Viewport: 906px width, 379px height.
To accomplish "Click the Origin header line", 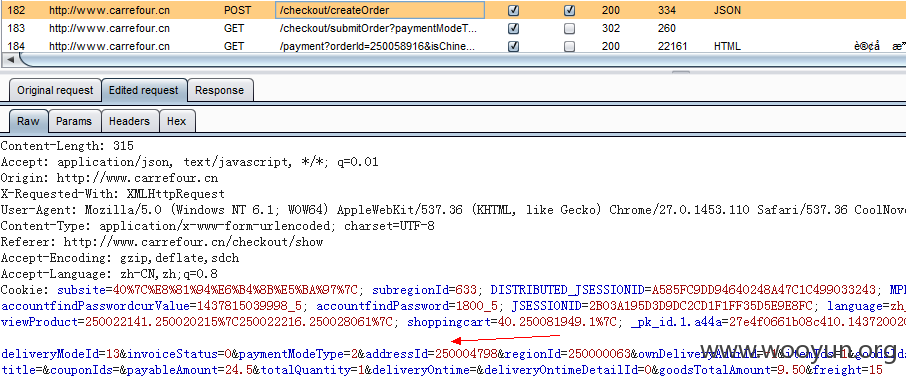I will pos(110,177).
